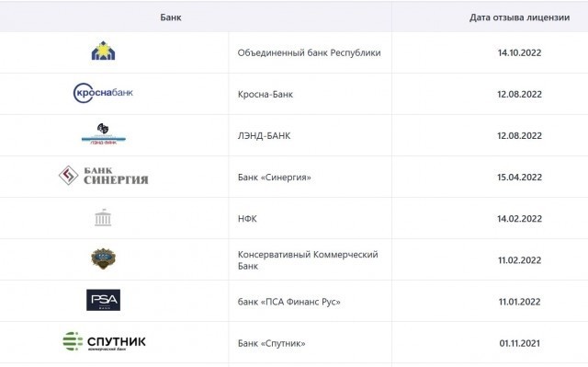
Task: Open the Кросна-Банк name link
Action: 266,94
